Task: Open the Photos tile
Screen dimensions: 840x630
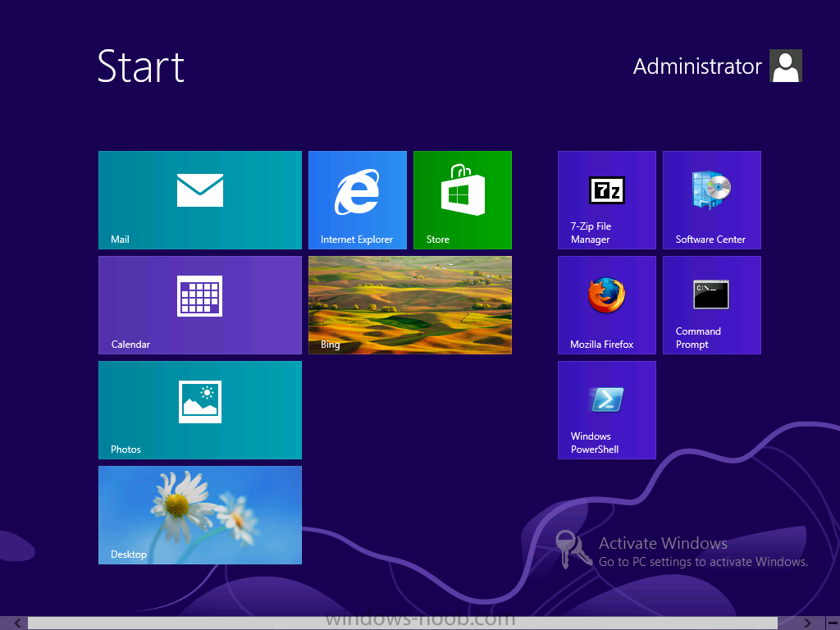Action: tap(200, 410)
